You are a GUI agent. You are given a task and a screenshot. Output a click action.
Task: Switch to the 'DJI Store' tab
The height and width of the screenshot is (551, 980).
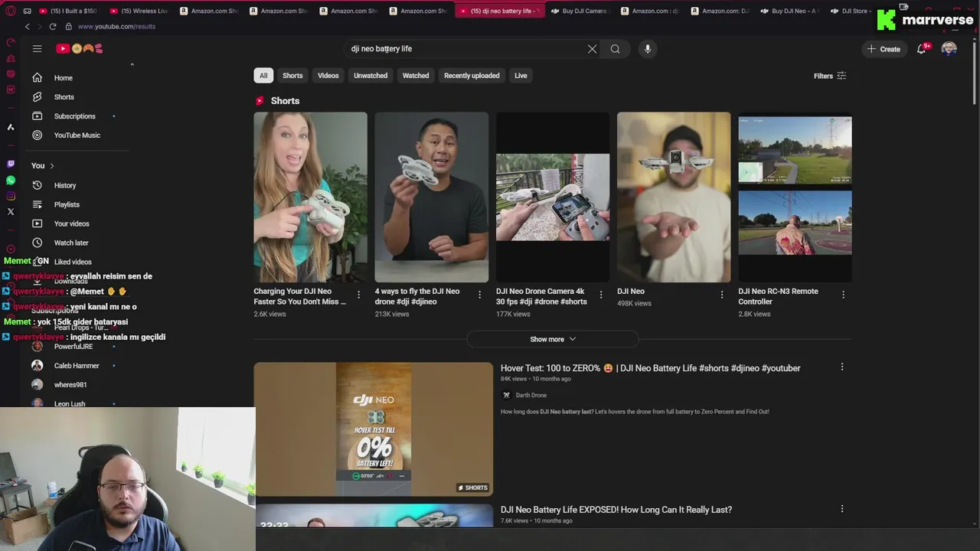tap(851, 11)
